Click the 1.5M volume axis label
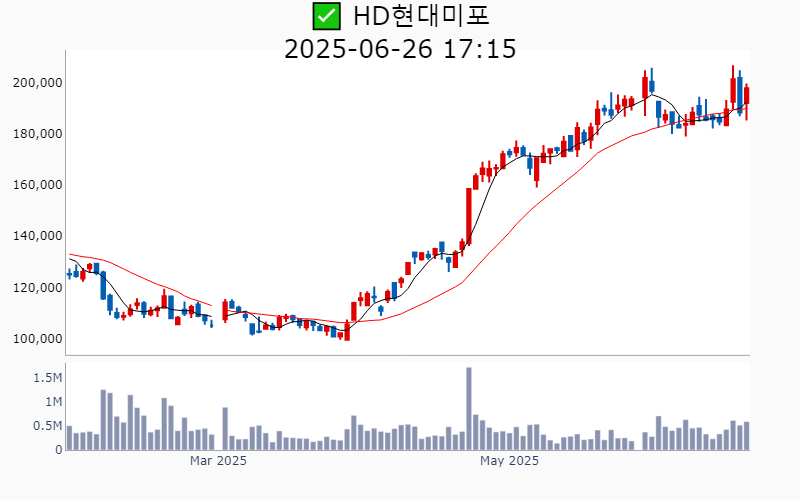This screenshot has width=800, height=500. coord(47,378)
